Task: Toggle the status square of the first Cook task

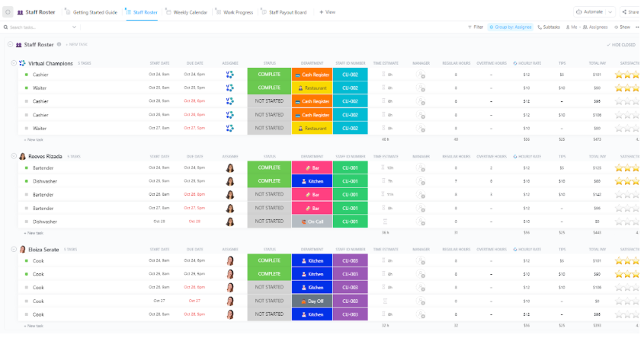Action: click(26, 260)
